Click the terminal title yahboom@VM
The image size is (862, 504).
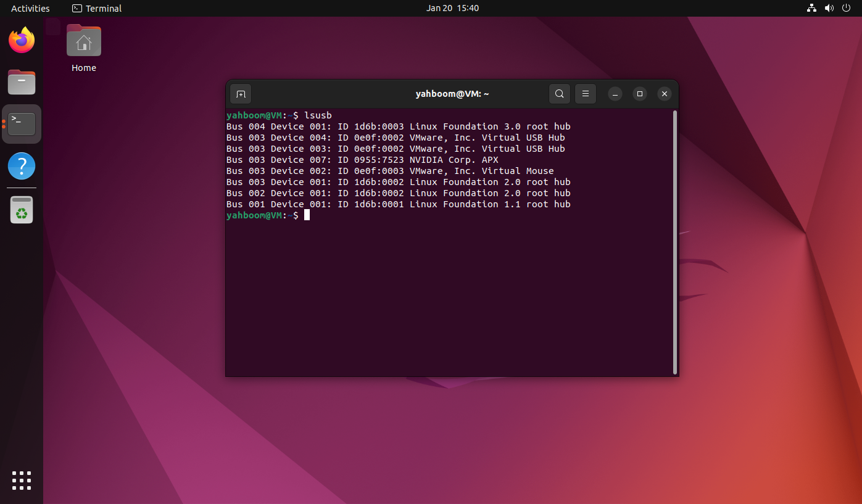pyautogui.click(x=452, y=93)
